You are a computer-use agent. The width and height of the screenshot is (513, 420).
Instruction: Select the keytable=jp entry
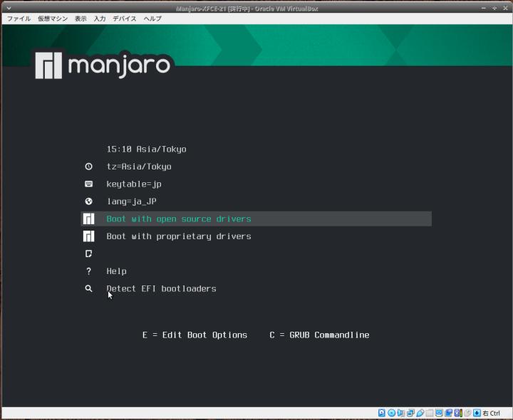point(134,184)
